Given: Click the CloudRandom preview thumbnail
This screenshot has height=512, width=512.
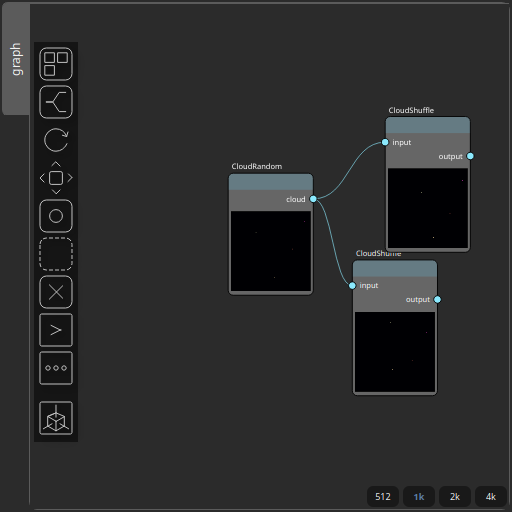Looking at the screenshot, I should 271,251.
